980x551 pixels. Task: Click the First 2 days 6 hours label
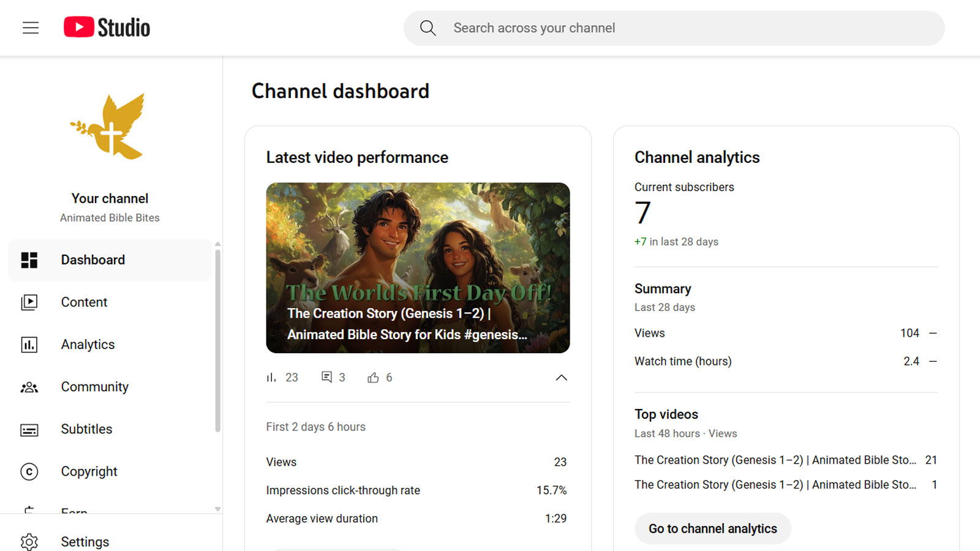click(315, 427)
